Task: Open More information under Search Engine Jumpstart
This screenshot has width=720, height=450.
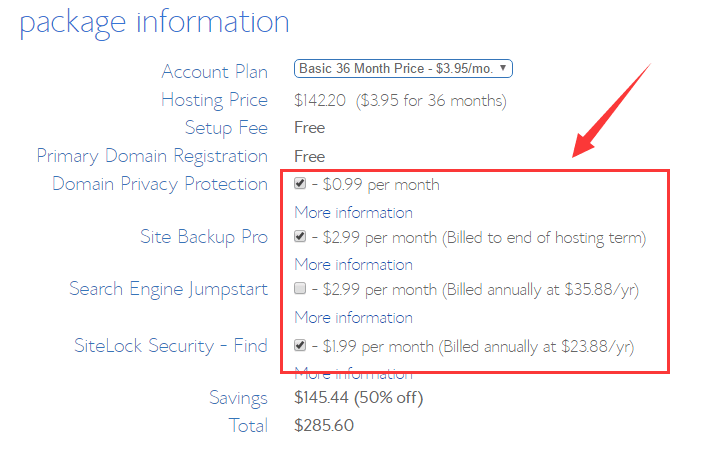Action: point(353,317)
